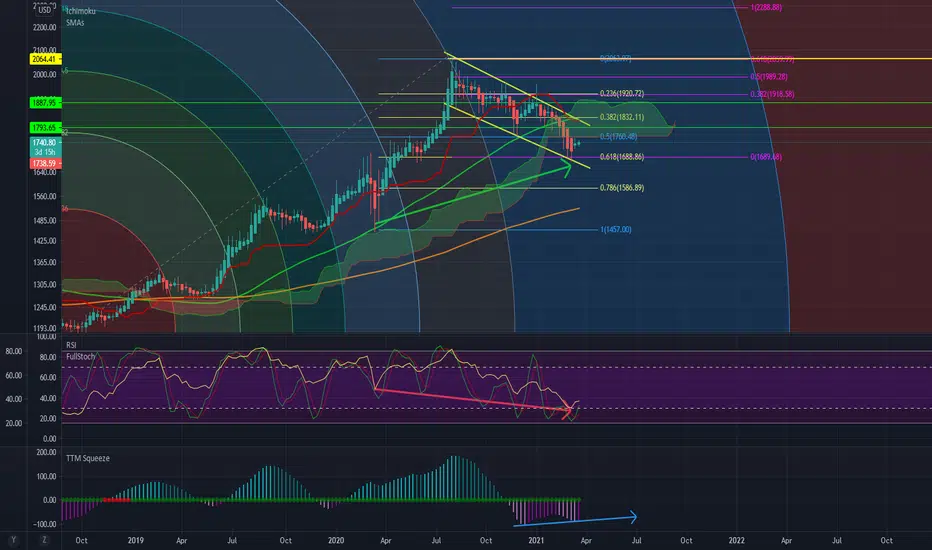
Task: Select the magenta 1(2288.88) level label
Action: tap(766, 8)
